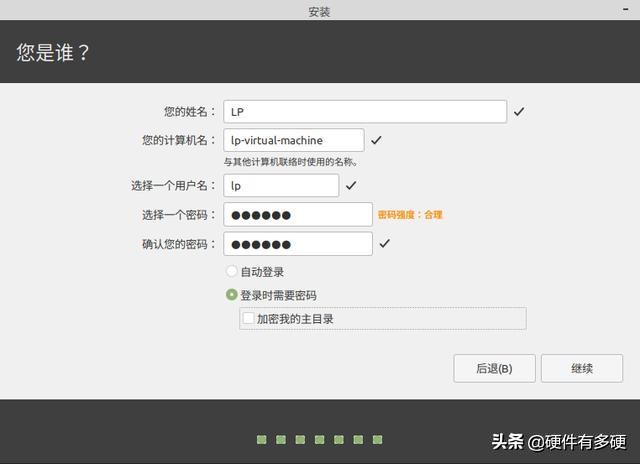Image resolution: width=640 pixels, height=464 pixels.
Task: Click the 选择一个用户名 label
Action: (x=173, y=186)
